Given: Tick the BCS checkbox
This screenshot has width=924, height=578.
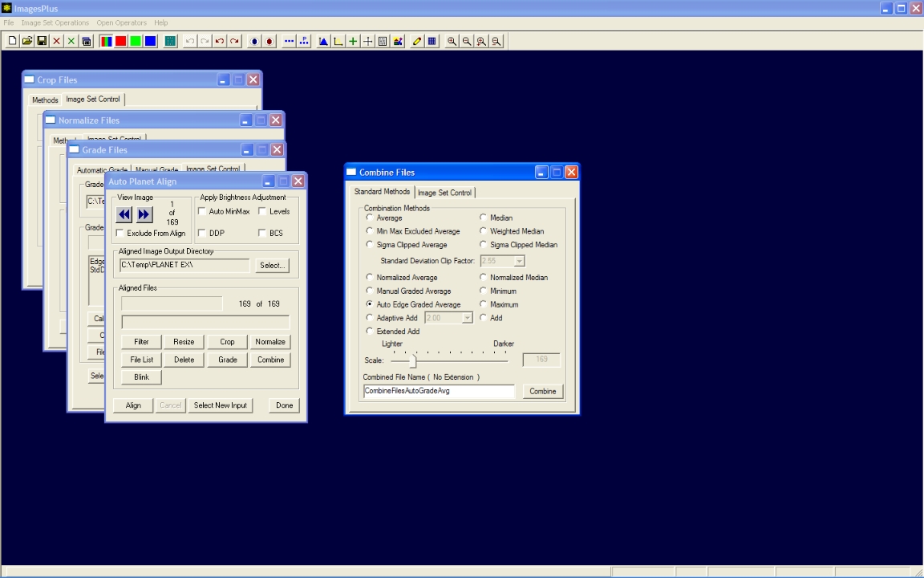Looking at the screenshot, I should coord(262,234).
